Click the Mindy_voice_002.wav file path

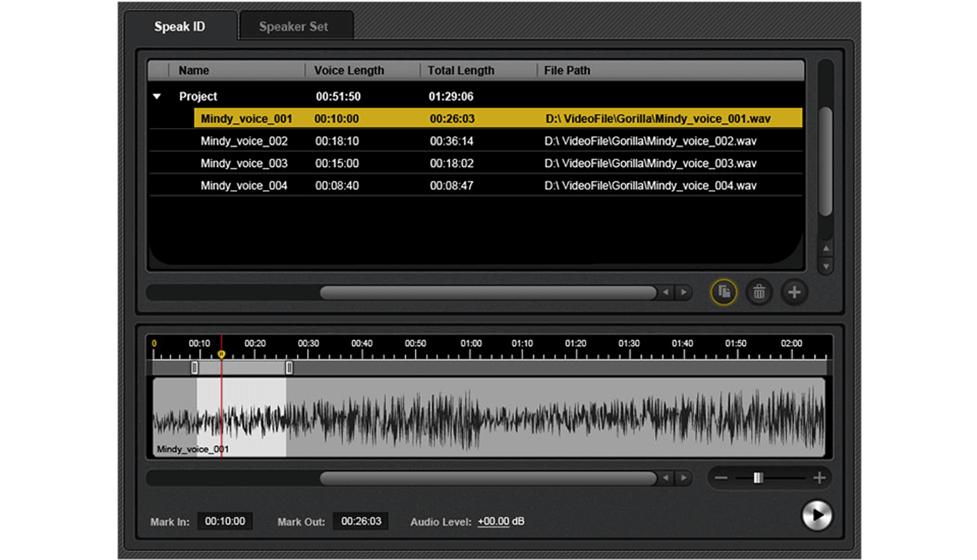pyautogui.click(x=650, y=141)
